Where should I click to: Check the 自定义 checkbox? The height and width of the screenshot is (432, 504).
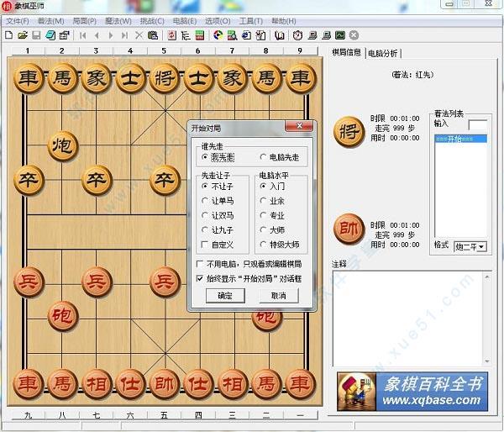point(217,245)
